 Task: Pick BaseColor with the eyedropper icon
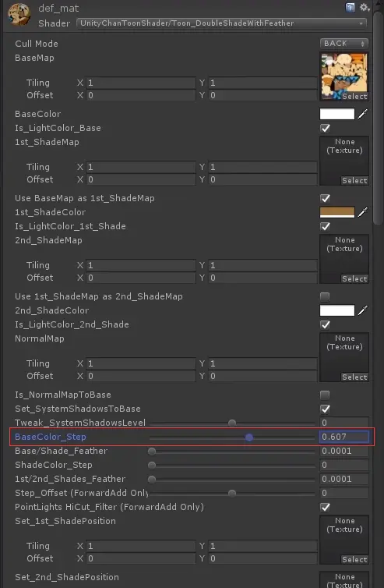[x=363, y=114]
